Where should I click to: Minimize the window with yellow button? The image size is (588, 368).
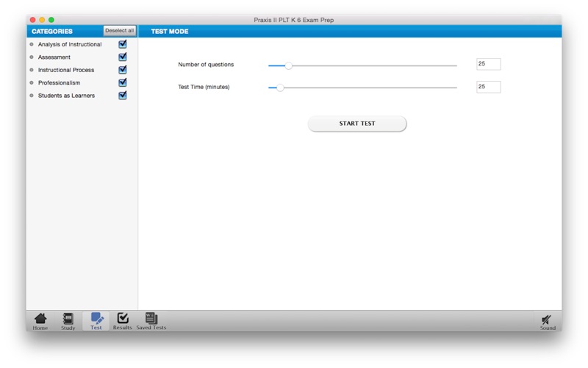tap(42, 20)
